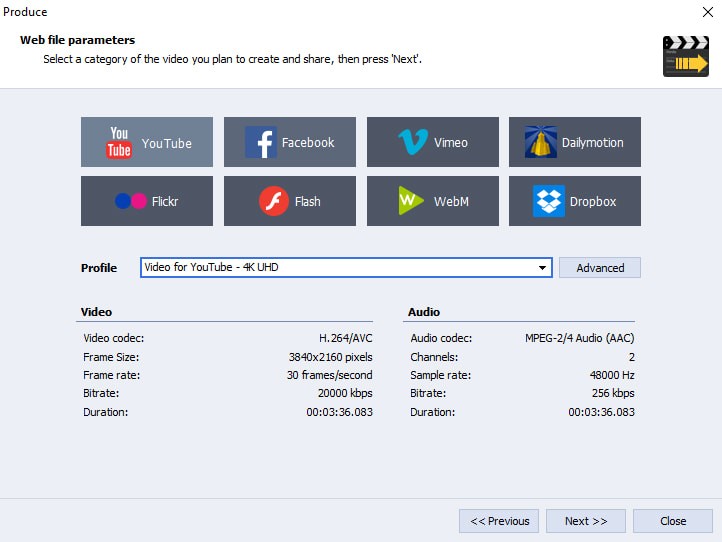Choose the Dropbox sharing tile
722x542 pixels.
[x=574, y=201]
